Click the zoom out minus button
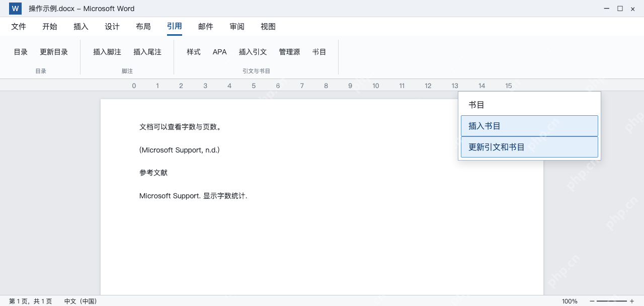 click(592, 301)
